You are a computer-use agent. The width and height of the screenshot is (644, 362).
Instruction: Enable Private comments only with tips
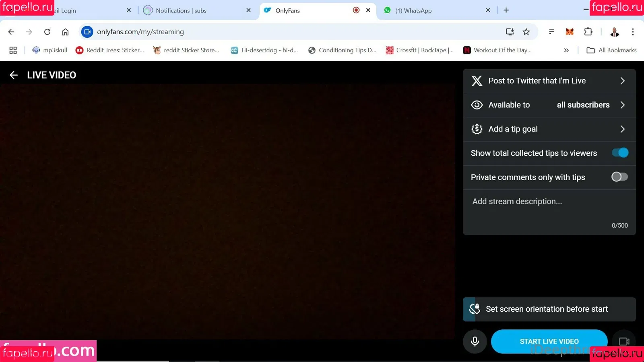(619, 177)
